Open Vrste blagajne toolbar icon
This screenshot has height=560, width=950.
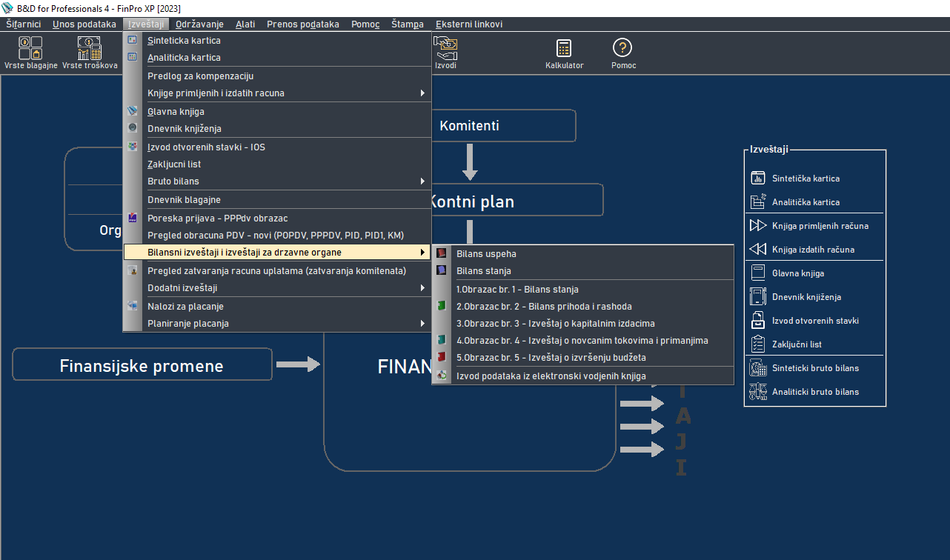[x=30, y=49]
